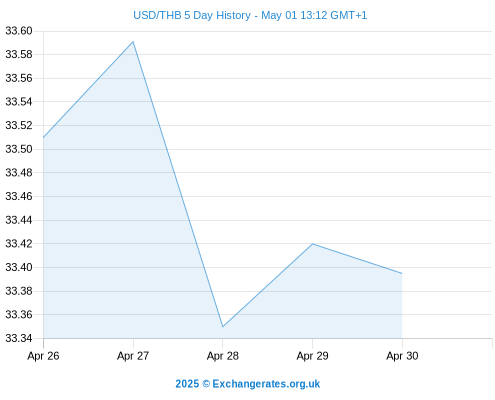Image resolution: width=495 pixels, height=400 pixels.
Task: Click the 33.50 y-axis label
Action: [x=19, y=149]
